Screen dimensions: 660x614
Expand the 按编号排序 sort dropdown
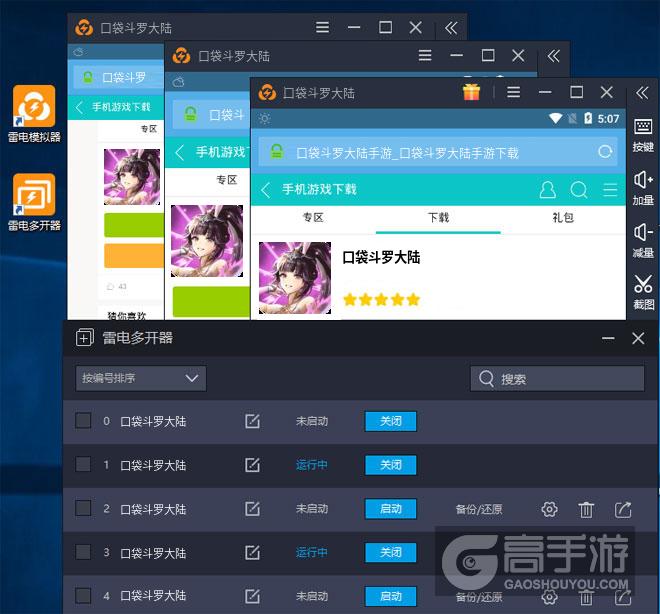pos(141,378)
